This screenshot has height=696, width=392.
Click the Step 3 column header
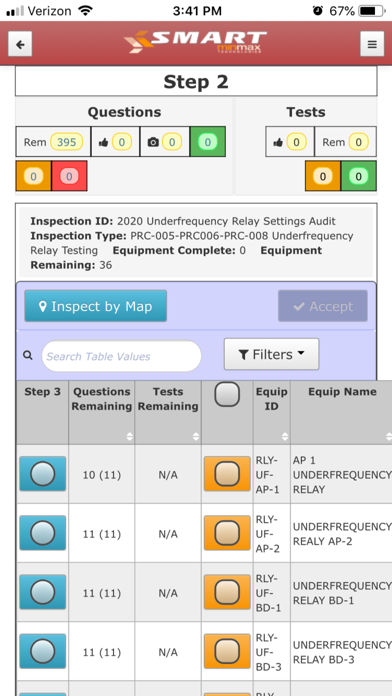click(43, 412)
